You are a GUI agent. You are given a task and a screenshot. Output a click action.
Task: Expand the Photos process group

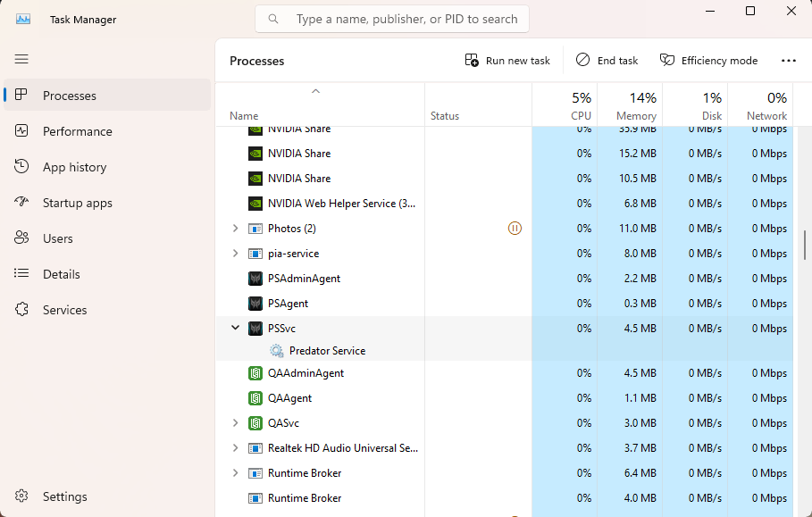235,228
